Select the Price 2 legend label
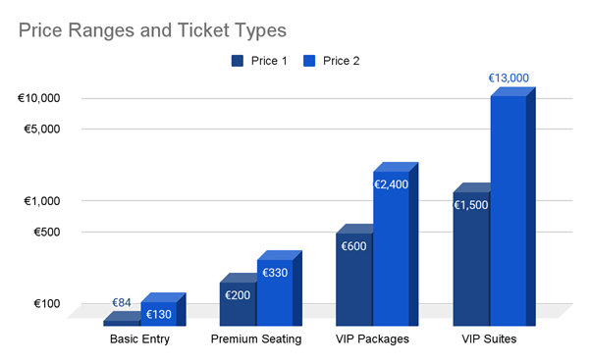Viewport: 591px width, 364px height. click(341, 61)
